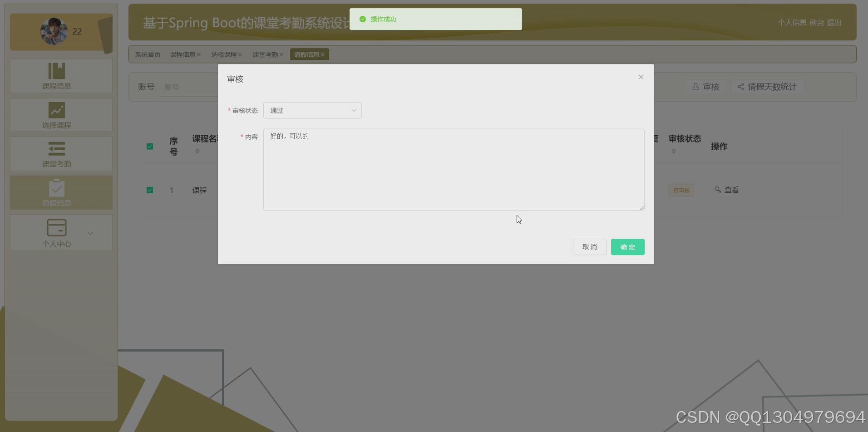
Task: Toggle the select-all checkbox in table header
Action: (x=150, y=146)
